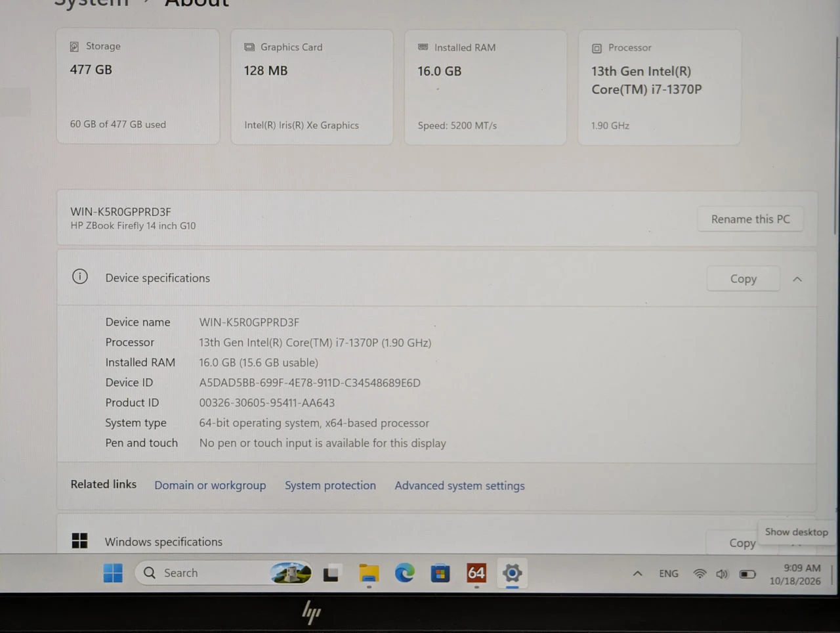The width and height of the screenshot is (840, 633).
Task: Click the HP ZBook Firefly 14 inch G10 text
Action: pyautogui.click(x=133, y=226)
